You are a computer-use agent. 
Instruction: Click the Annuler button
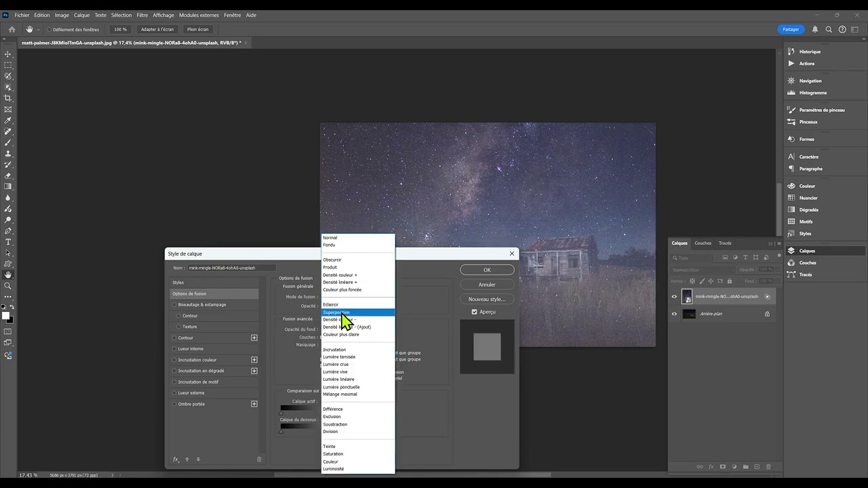(x=487, y=285)
